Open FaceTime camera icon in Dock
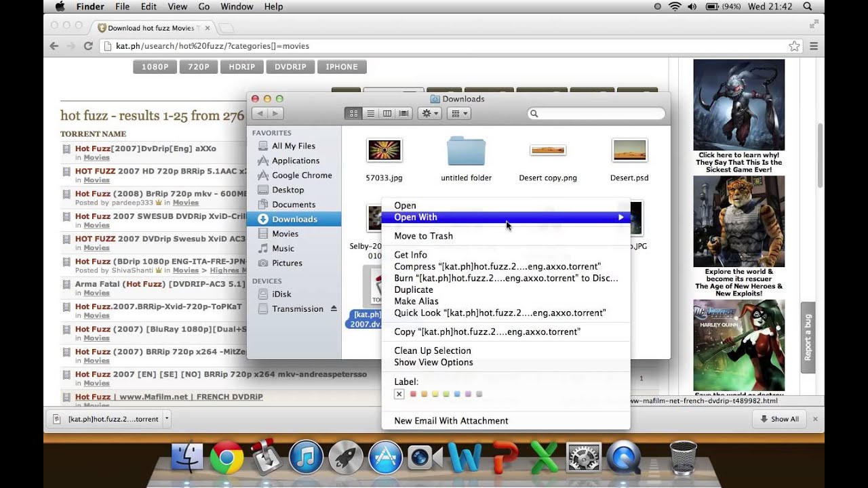This screenshot has height=488, width=868. click(x=425, y=458)
